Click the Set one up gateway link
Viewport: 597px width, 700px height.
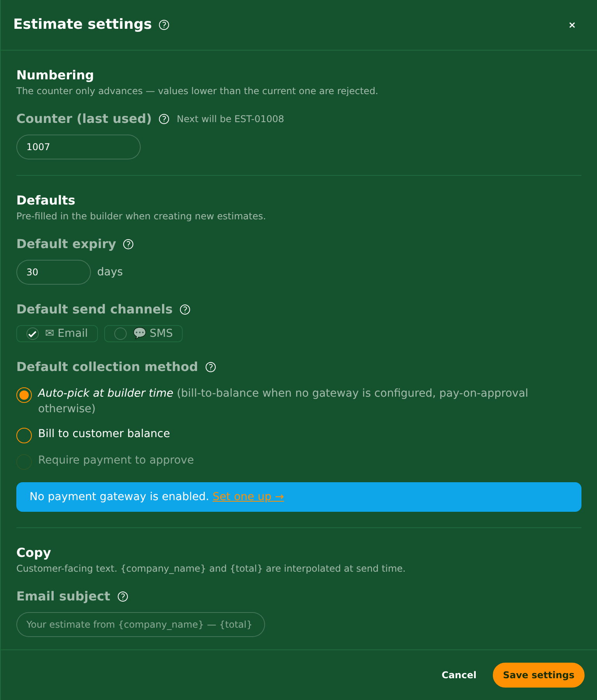coord(248,497)
